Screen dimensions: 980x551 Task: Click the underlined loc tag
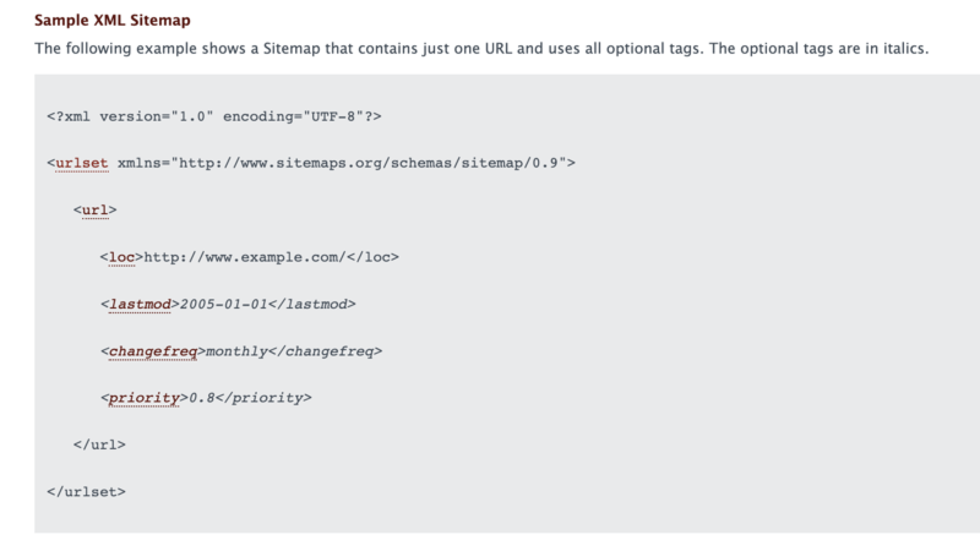click(121, 257)
